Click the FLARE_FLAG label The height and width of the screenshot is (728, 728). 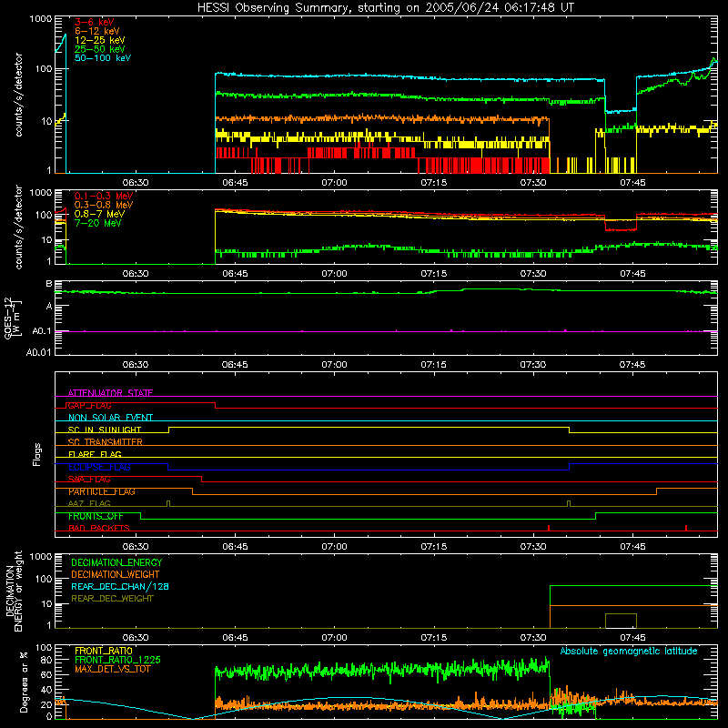tap(95, 454)
